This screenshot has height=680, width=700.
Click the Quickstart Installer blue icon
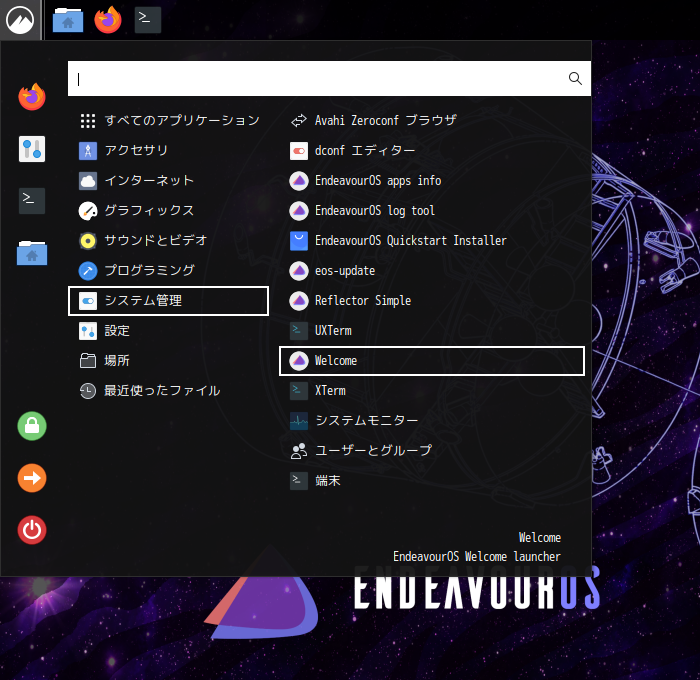[x=299, y=241]
